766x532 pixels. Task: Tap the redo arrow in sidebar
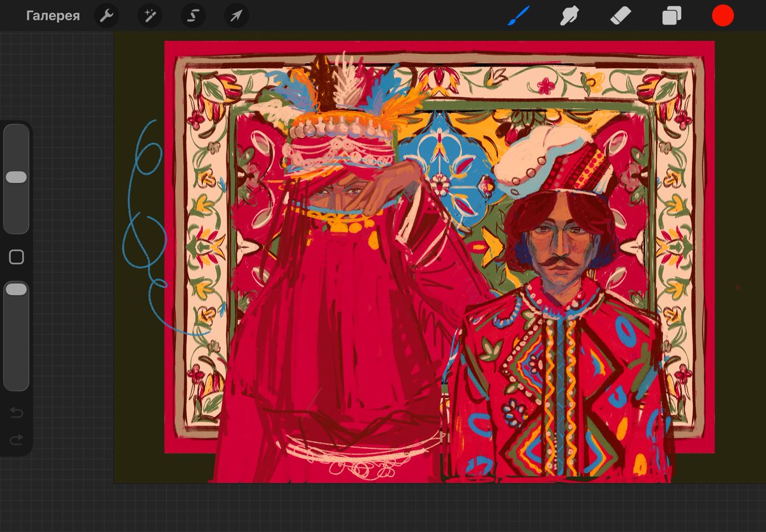click(x=17, y=440)
